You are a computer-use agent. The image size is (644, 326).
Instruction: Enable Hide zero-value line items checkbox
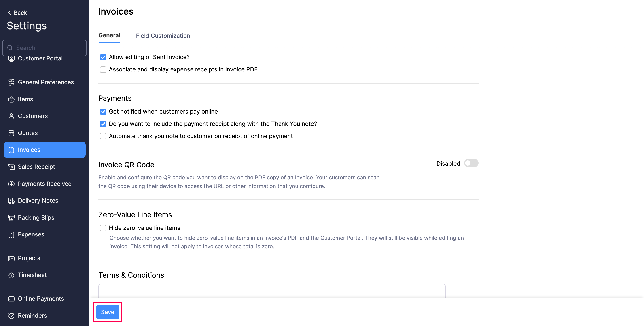(103, 228)
